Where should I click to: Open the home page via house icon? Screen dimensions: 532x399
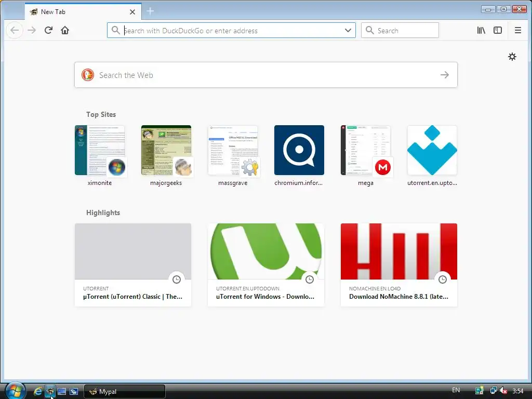(65, 30)
